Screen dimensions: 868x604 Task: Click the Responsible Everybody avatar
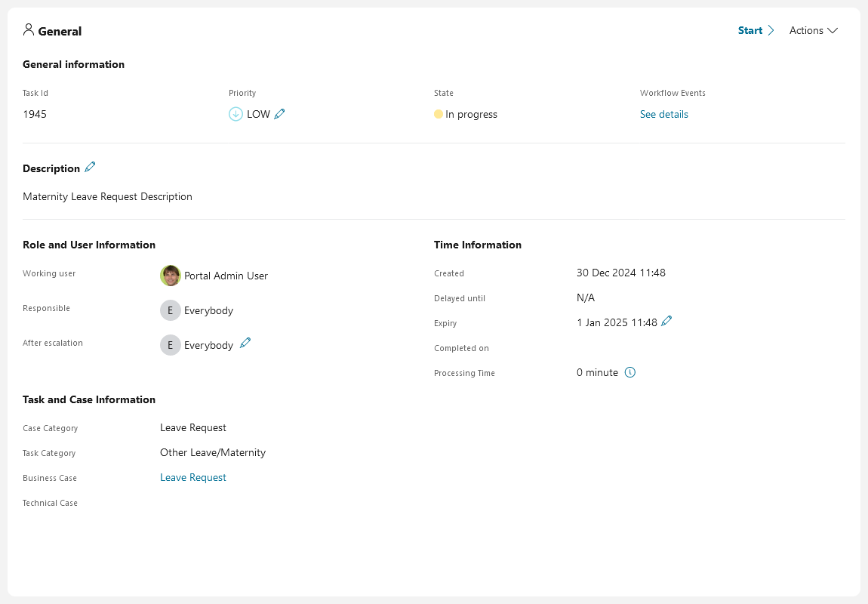pos(171,310)
